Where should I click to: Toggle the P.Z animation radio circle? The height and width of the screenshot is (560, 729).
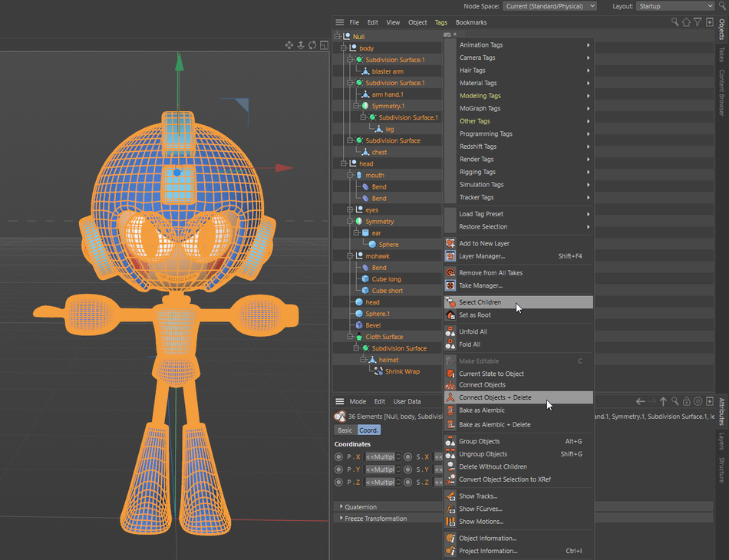point(338,483)
